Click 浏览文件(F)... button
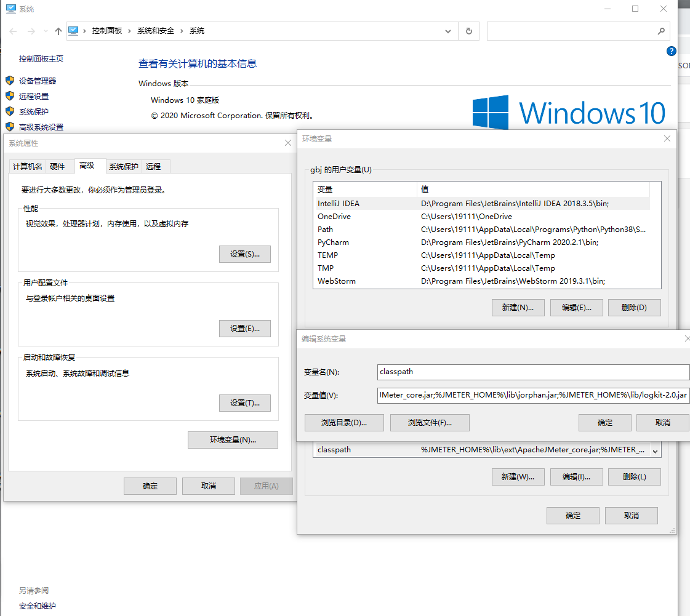The image size is (690, 616). click(430, 423)
